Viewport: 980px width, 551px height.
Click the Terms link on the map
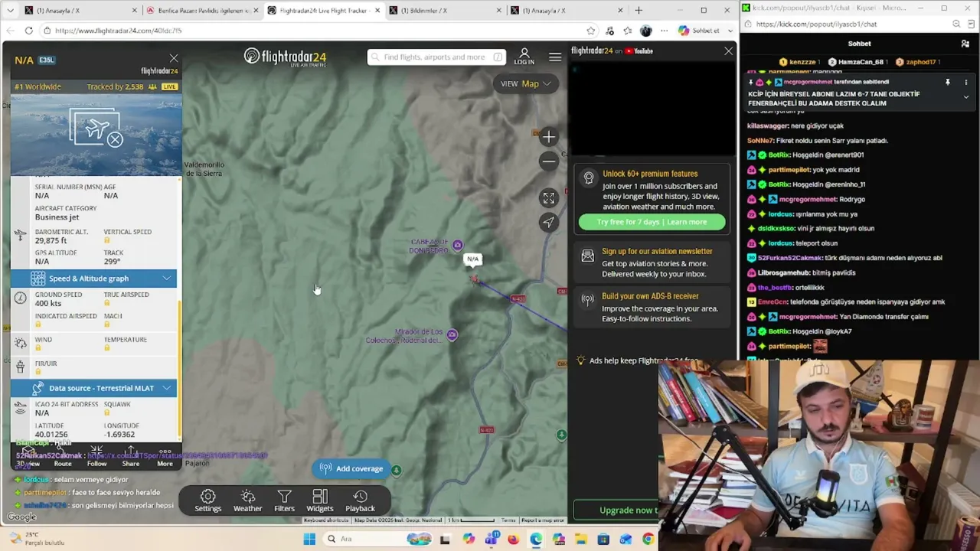click(508, 520)
